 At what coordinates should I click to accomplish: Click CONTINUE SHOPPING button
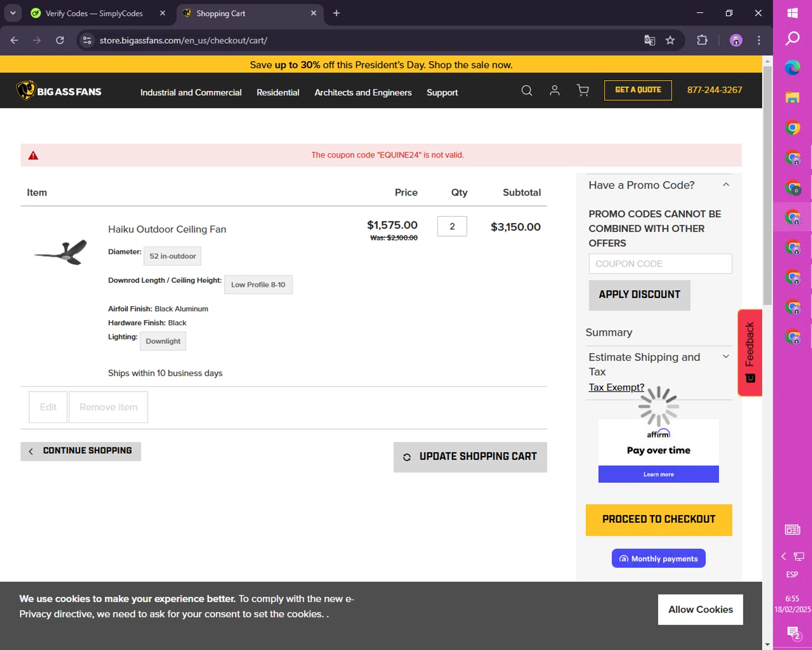(81, 451)
